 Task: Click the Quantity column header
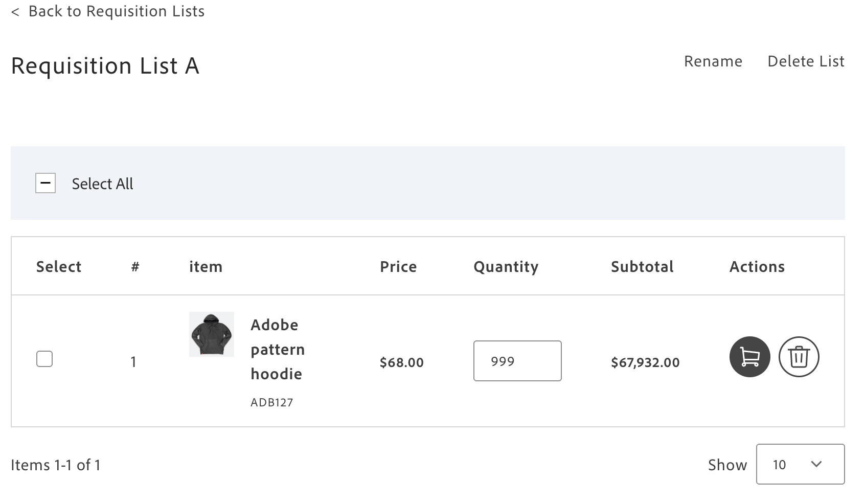coord(506,266)
